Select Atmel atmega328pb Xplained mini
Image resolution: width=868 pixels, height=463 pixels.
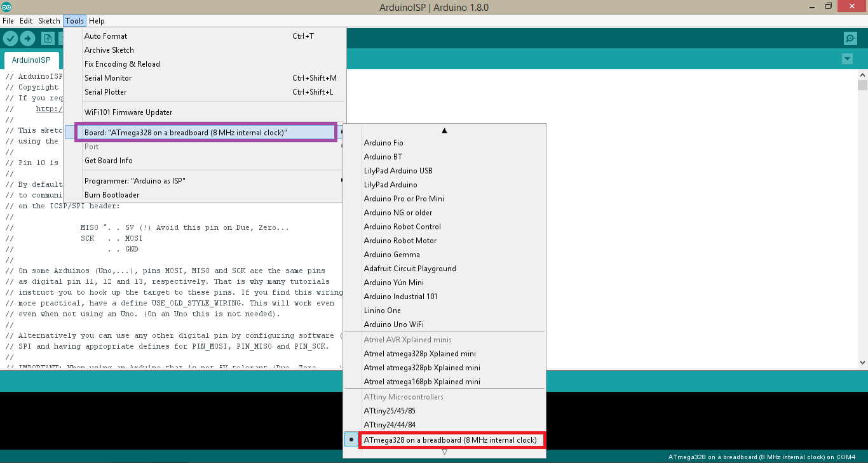[444, 368]
